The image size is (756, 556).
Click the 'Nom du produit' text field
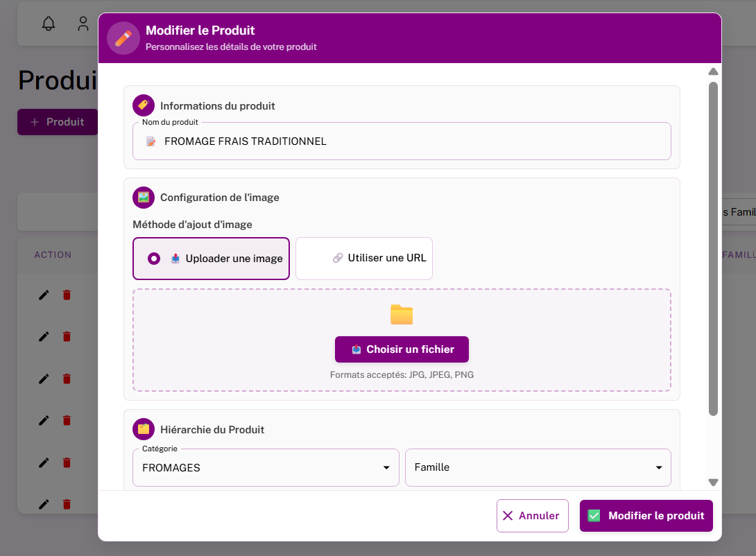pyautogui.click(x=402, y=141)
